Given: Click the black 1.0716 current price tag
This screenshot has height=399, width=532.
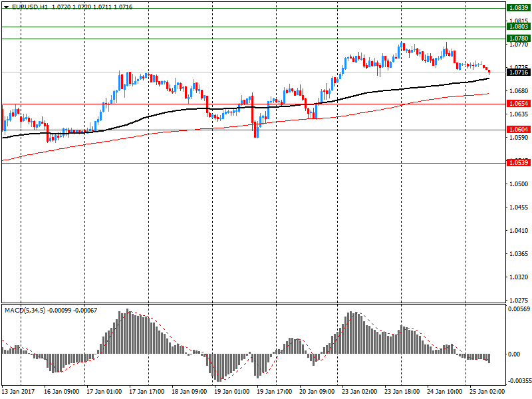Looking at the screenshot, I should (519, 72).
